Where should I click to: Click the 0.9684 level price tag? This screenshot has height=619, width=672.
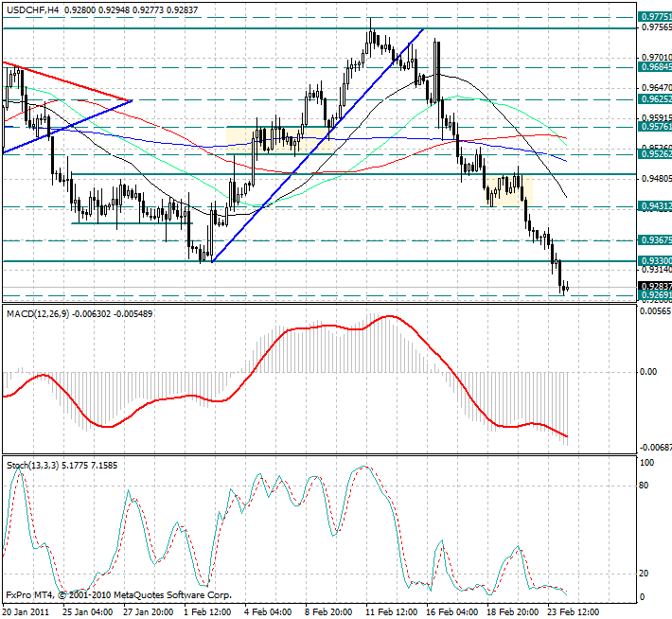click(655, 67)
